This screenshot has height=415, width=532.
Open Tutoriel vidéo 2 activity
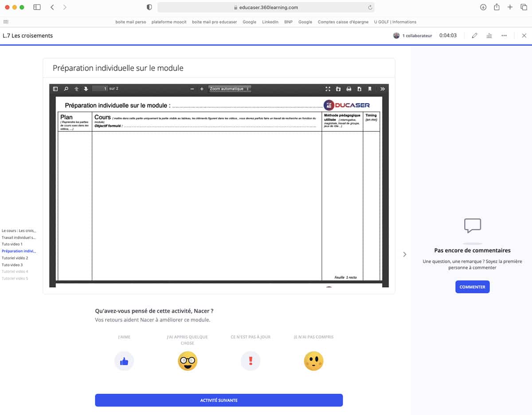(x=15, y=258)
